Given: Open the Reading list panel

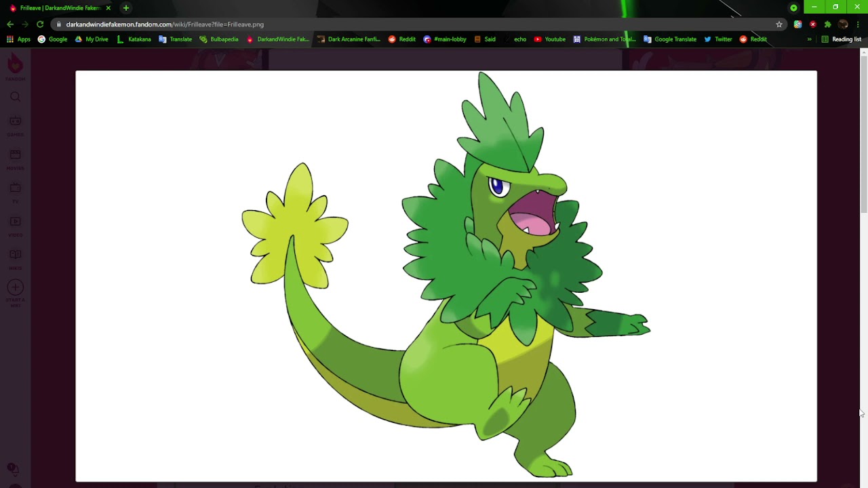Looking at the screenshot, I should coord(841,39).
